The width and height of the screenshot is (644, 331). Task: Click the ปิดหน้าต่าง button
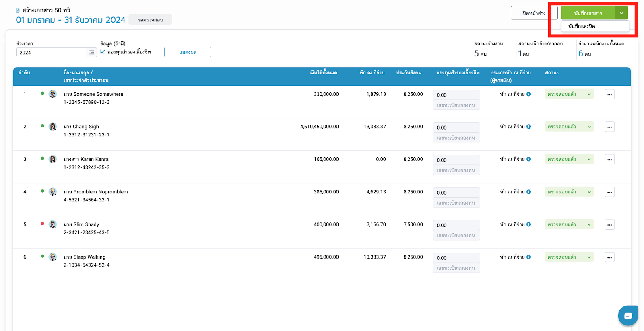(x=534, y=13)
